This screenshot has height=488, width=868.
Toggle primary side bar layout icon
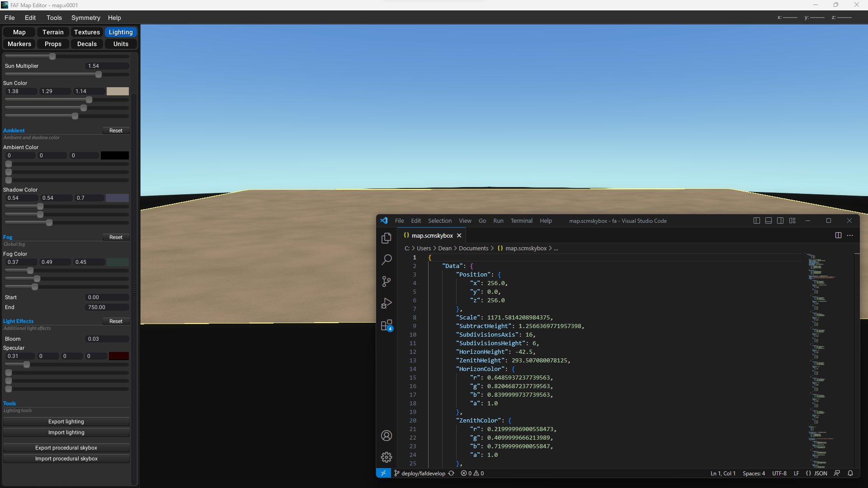[x=757, y=221]
